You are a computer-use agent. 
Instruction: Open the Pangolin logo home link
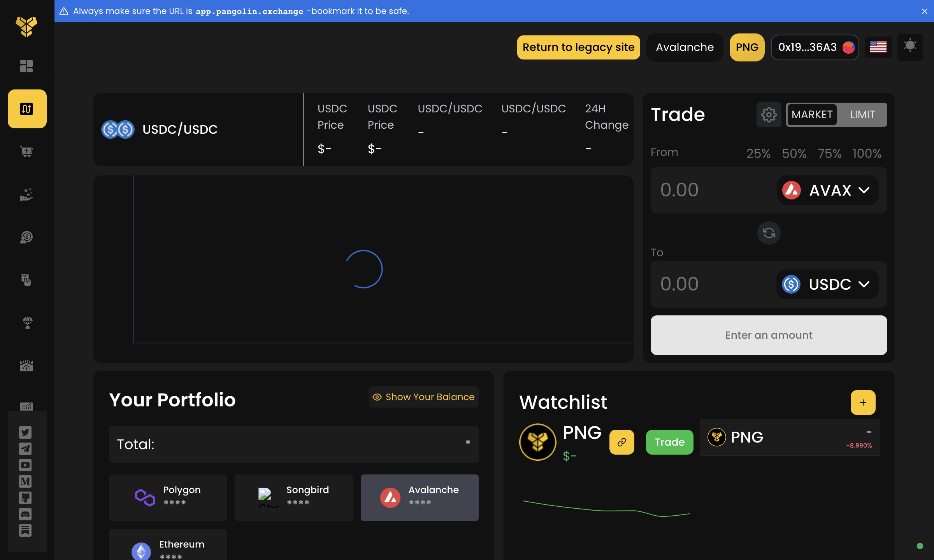[x=26, y=27]
